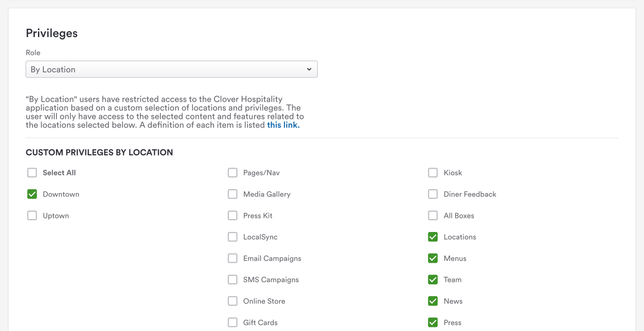Check the Select All checkbox

coord(32,173)
